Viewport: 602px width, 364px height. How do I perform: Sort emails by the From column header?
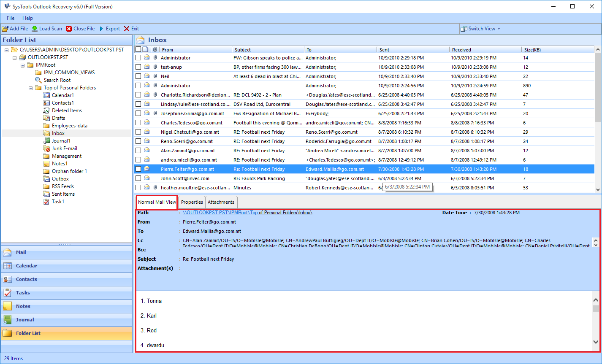point(195,50)
